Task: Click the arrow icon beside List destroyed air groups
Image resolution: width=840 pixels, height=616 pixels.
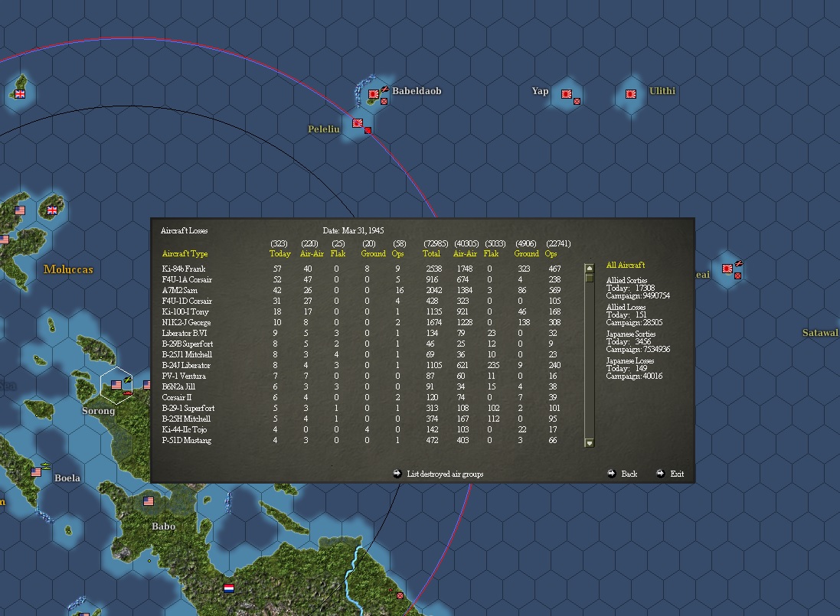Action: 397,473
